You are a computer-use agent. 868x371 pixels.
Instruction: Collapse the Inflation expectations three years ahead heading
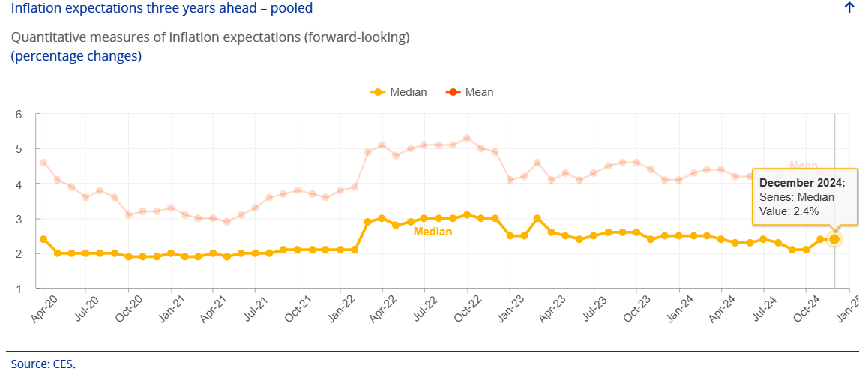[x=162, y=8]
